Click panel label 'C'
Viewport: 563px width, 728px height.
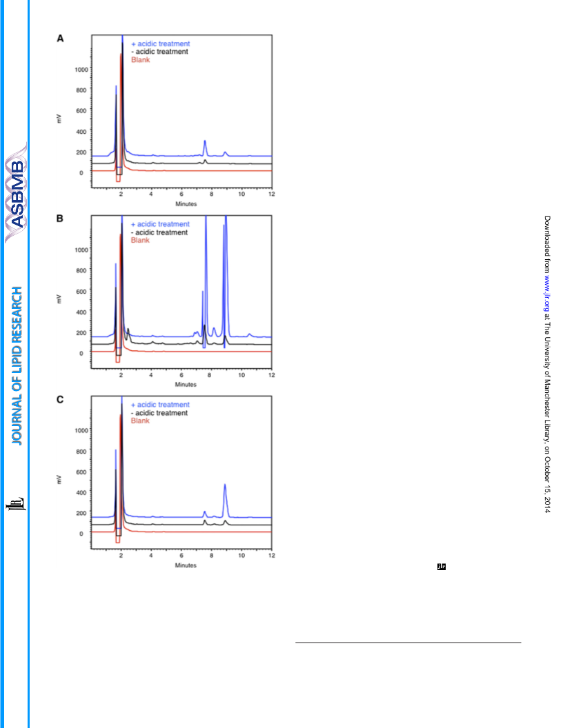(60, 399)
